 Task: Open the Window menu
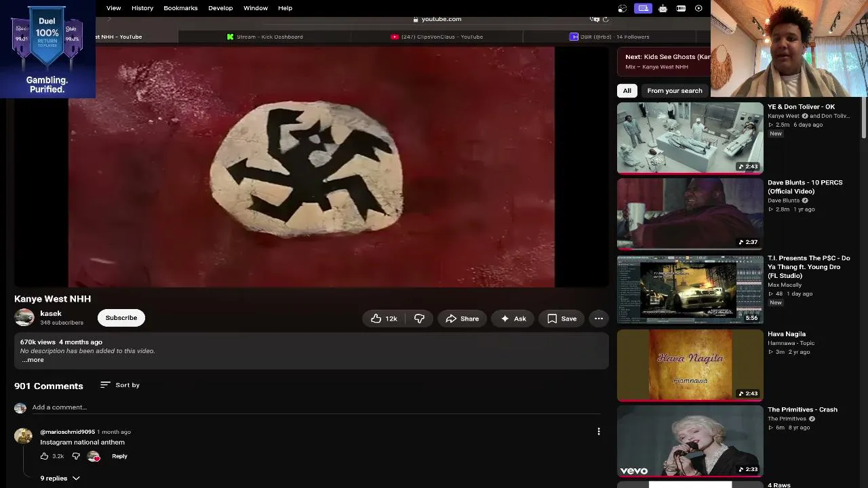pos(256,8)
